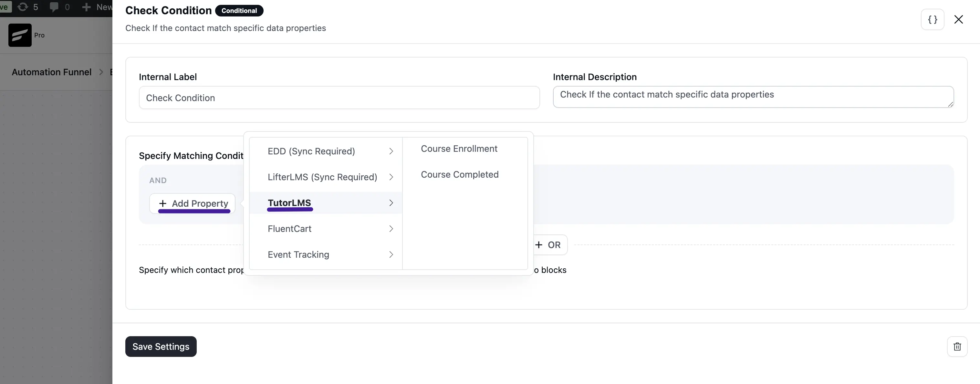
Task: Choose the Course Completed option
Action: [x=459, y=174]
